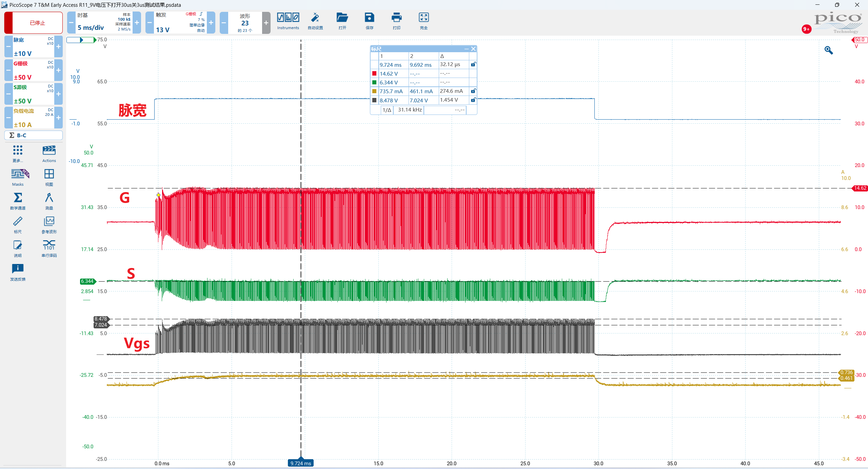Close the rulers legend window
The height and width of the screenshot is (469, 868).
tap(473, 49)
